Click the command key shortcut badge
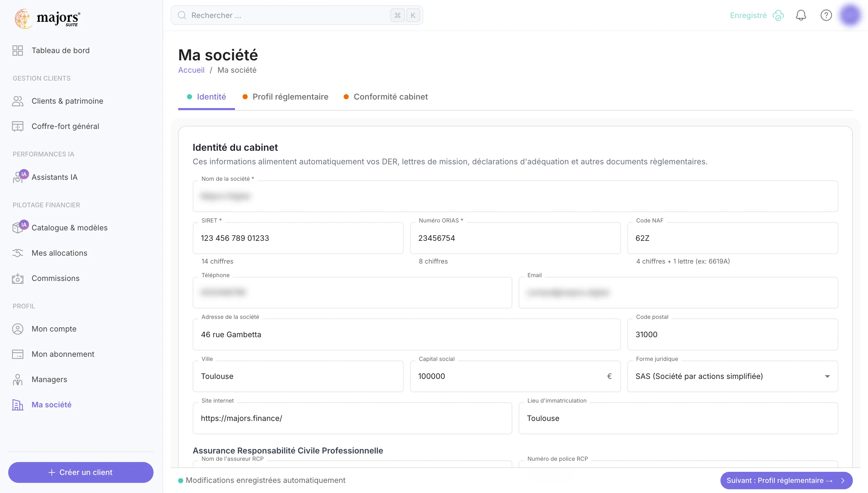Screen dimensions: 868x493 (x=398, y=15)
